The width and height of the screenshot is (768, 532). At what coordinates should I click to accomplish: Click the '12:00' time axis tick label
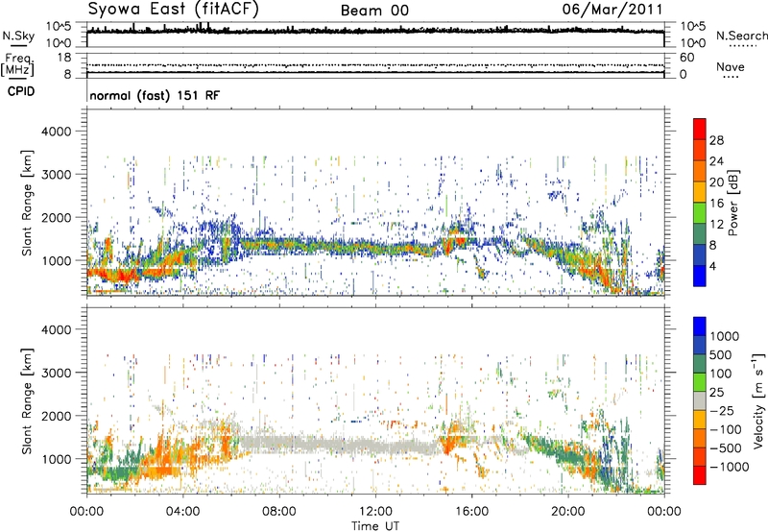pyautogui.click(x=375, y=512)
